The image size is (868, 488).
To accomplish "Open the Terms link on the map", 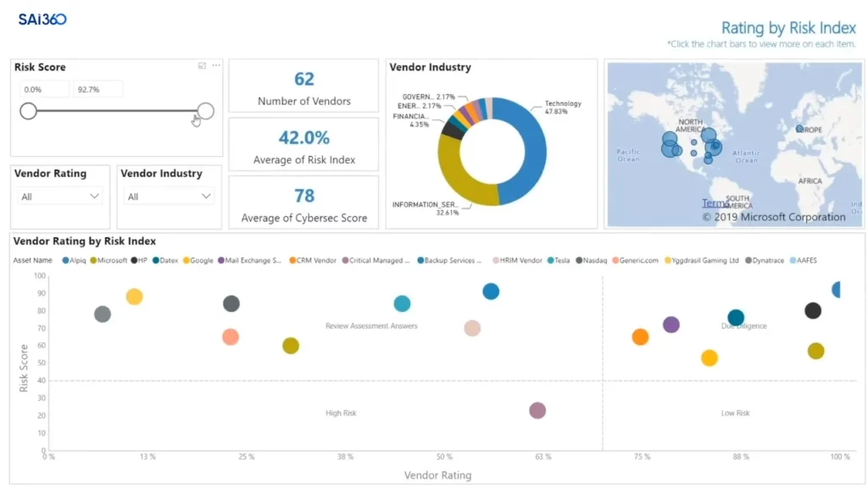I will 715,203.
